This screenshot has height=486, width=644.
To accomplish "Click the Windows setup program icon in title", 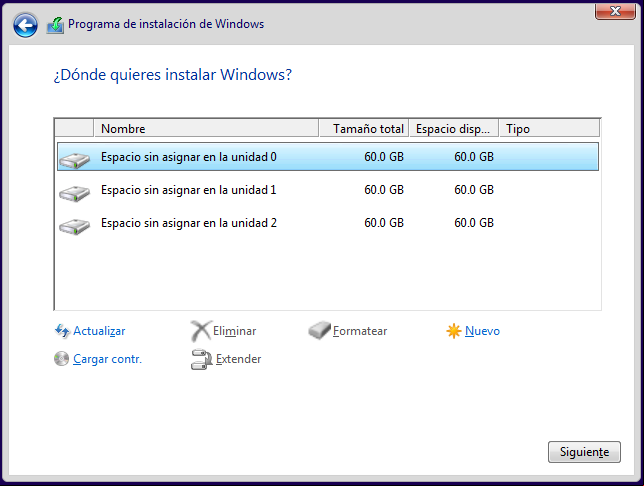I will [x=55, y=25].
